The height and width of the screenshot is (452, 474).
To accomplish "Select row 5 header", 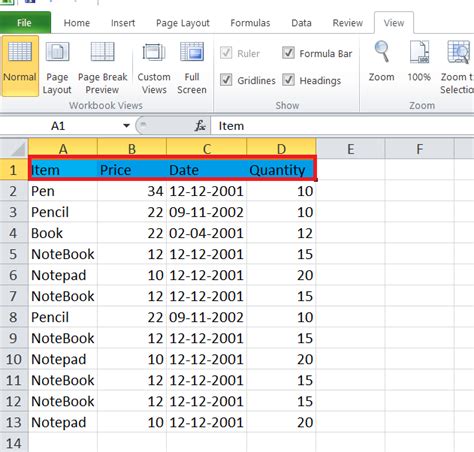I will [x=14, y=254].
